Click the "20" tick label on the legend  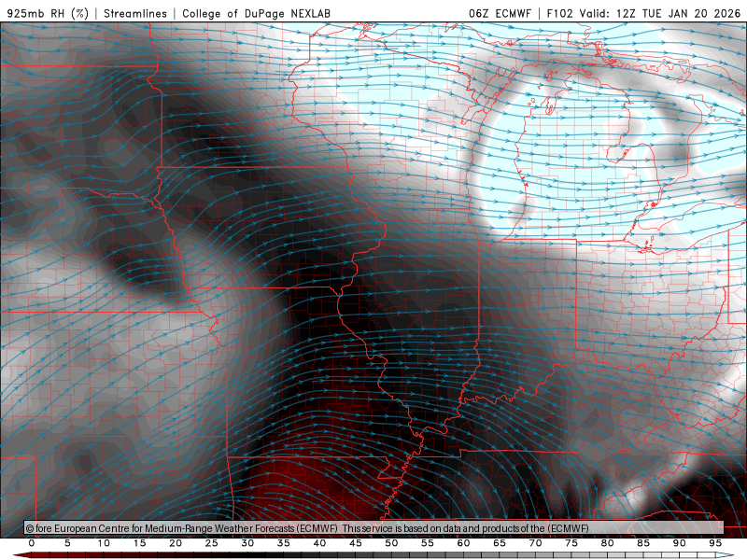coord(176,543)
